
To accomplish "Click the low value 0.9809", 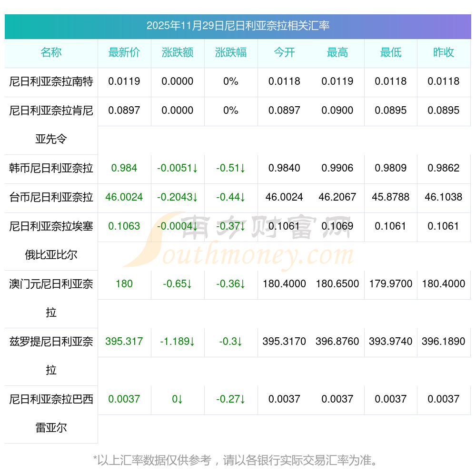I will (x=391, y=168).
